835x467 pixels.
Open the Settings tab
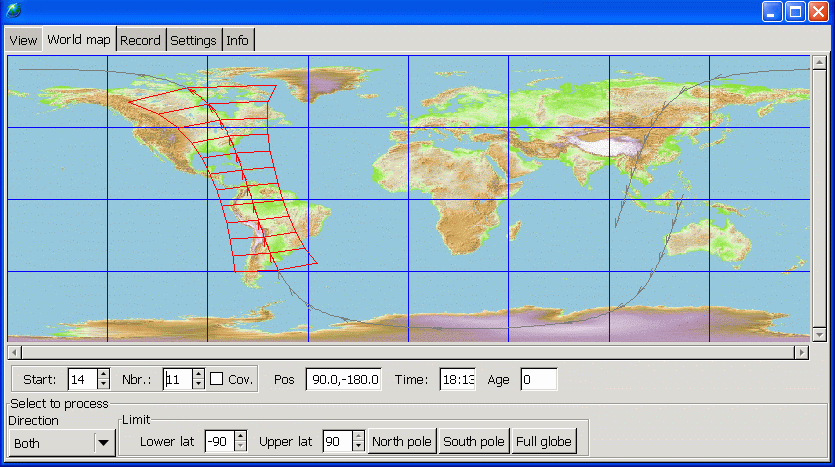[x=193, y=40]
